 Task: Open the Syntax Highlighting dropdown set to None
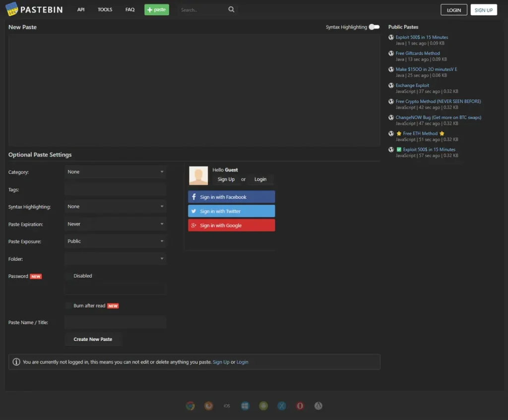click(115, 206)
